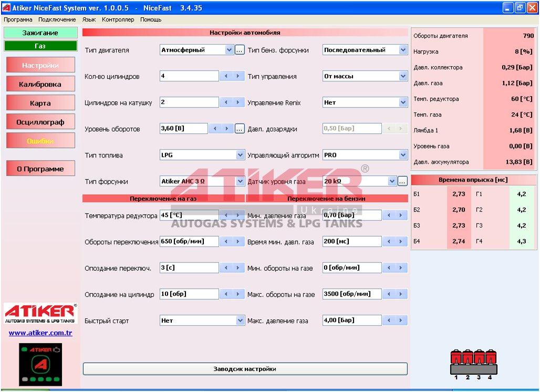Open the Контроллер menu
Screen dimensions: 540x392
click(118, 19)
